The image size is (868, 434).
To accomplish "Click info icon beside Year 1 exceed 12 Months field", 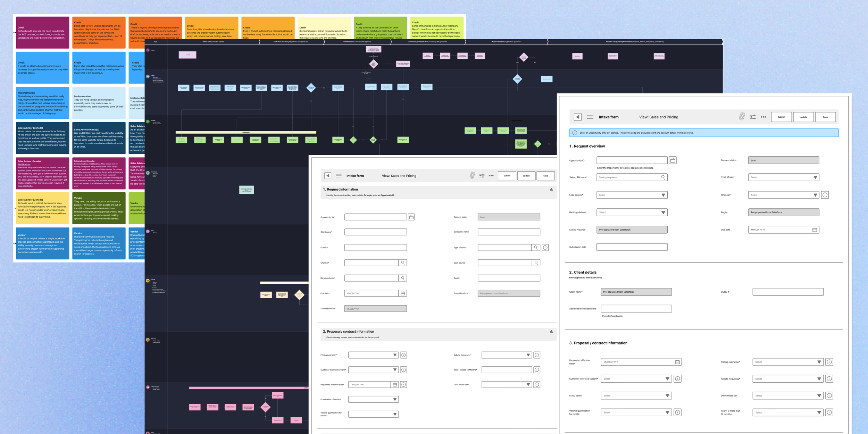I will click(x=537, y=370).
